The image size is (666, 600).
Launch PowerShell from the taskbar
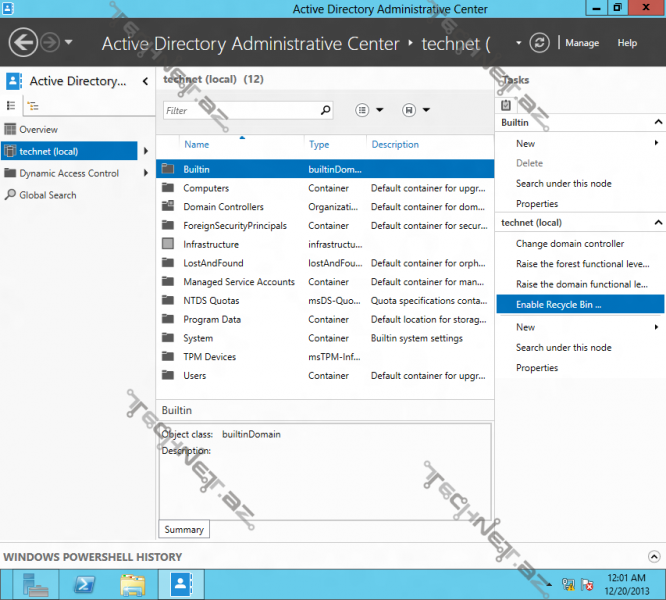point(84,585)
